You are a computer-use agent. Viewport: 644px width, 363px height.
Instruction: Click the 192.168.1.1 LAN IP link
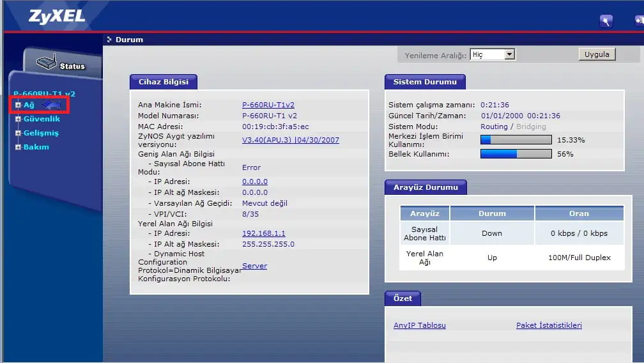pos(263,234)
